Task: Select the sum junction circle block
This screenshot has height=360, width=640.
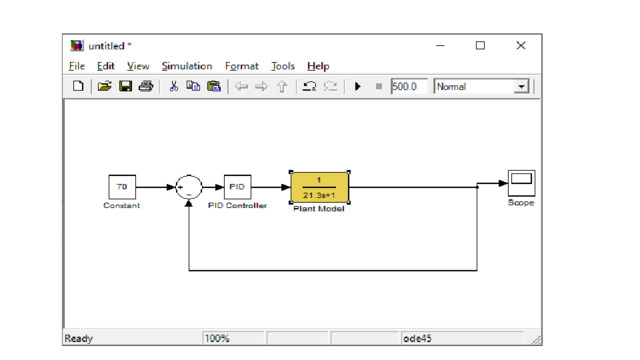Action: click(189, 187)
